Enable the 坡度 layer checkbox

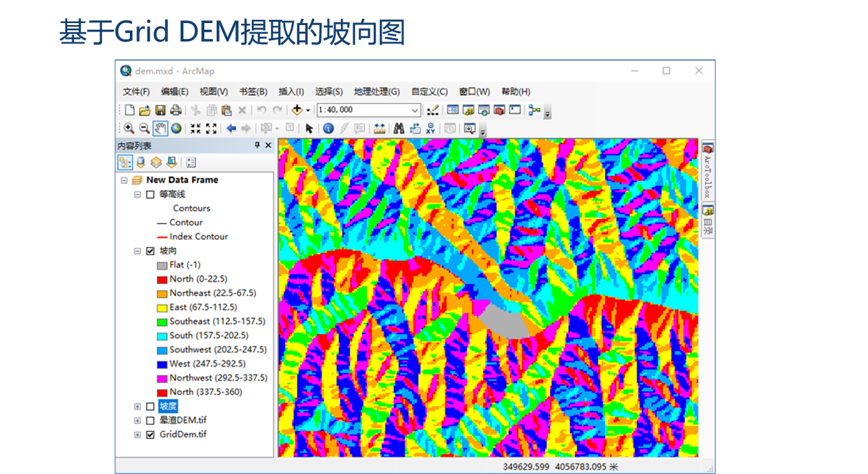(x=150, y=407)
